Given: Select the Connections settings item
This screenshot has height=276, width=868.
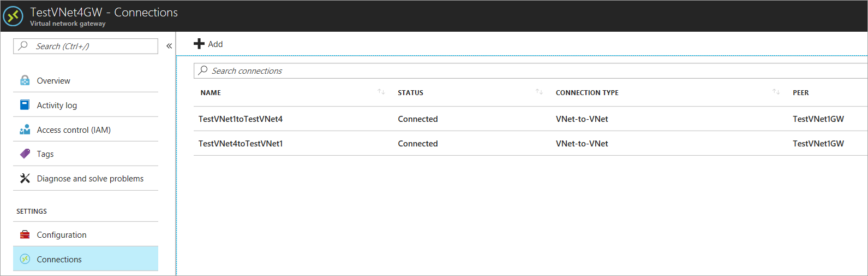Looking at the screenshot, I should point(86,259).
